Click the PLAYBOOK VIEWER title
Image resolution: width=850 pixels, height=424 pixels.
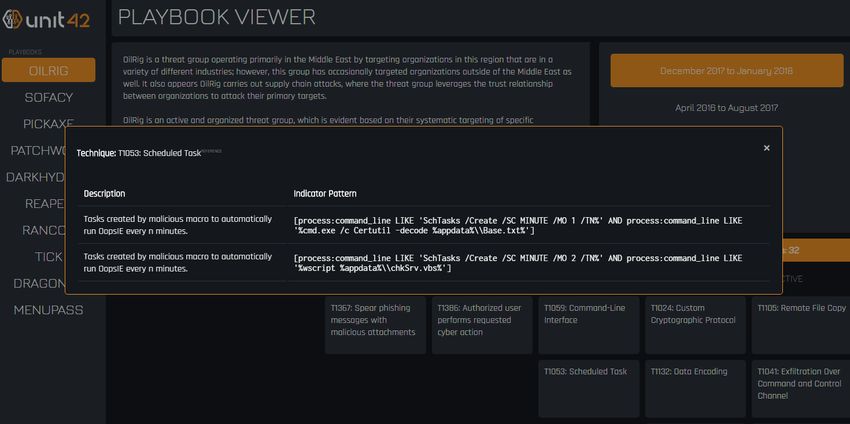pyautogui.click(x=216, y=17)
